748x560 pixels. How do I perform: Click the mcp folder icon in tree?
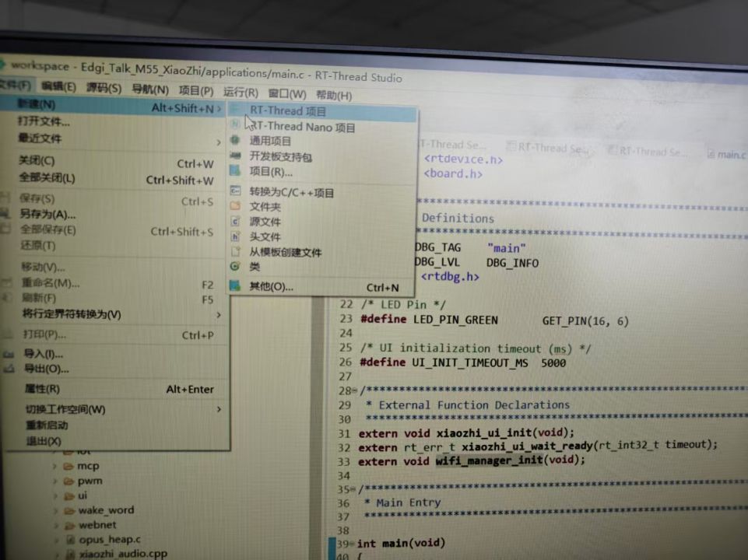68,466
